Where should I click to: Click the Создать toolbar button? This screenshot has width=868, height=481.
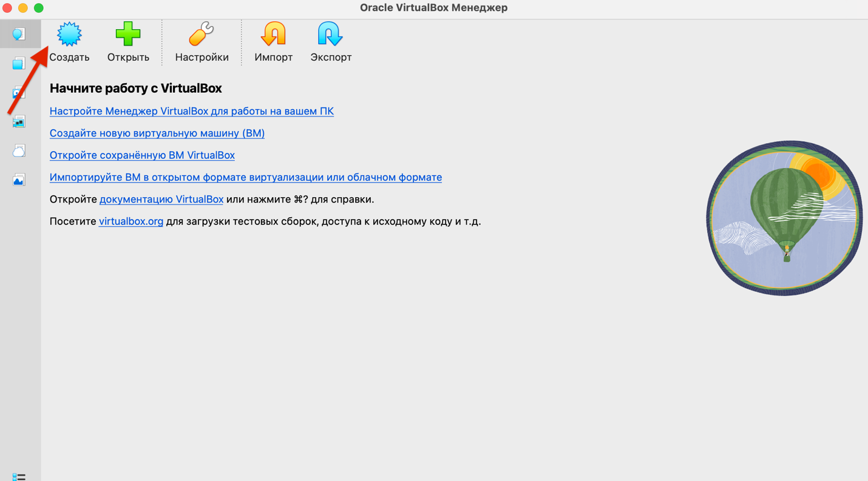tap(69, 42)
